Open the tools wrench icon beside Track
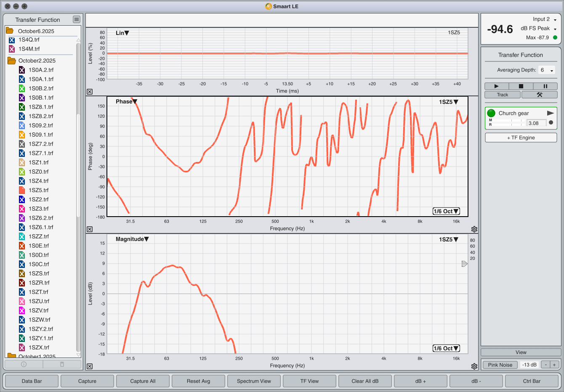Image resolution: width=564 pixels, height=392 pixels. (x=539, y=95)
